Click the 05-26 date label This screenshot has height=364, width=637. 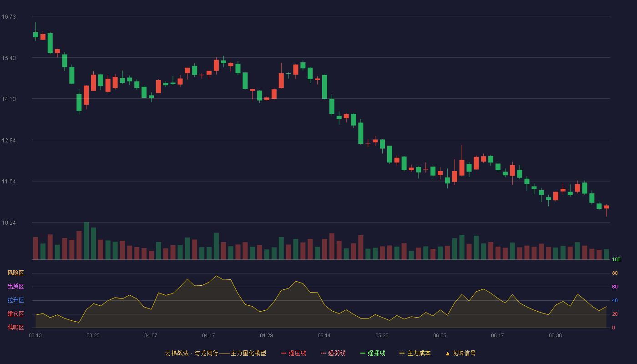[x=382, y=335]
